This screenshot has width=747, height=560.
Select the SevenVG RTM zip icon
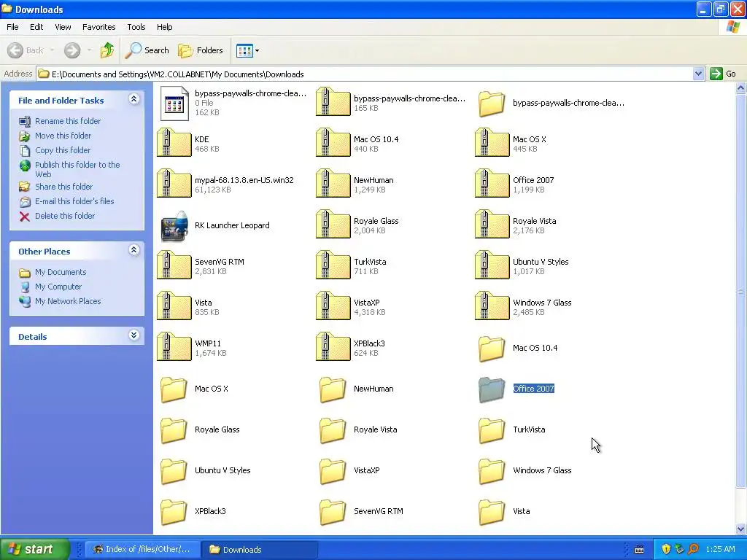click(174, 265)
